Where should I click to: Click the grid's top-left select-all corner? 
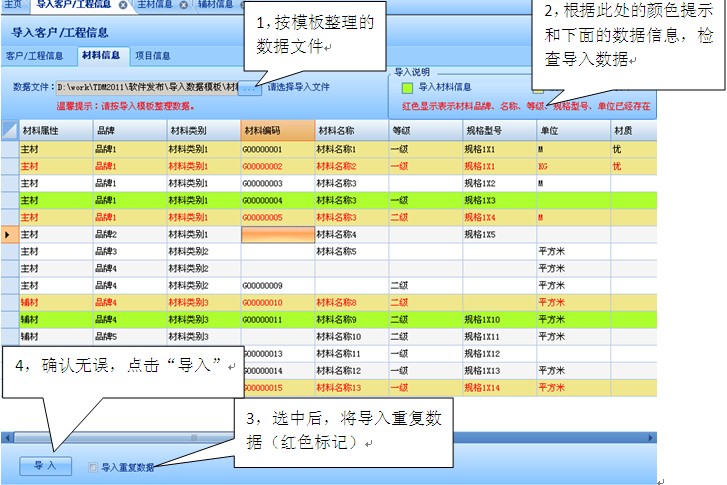[9, 131]
